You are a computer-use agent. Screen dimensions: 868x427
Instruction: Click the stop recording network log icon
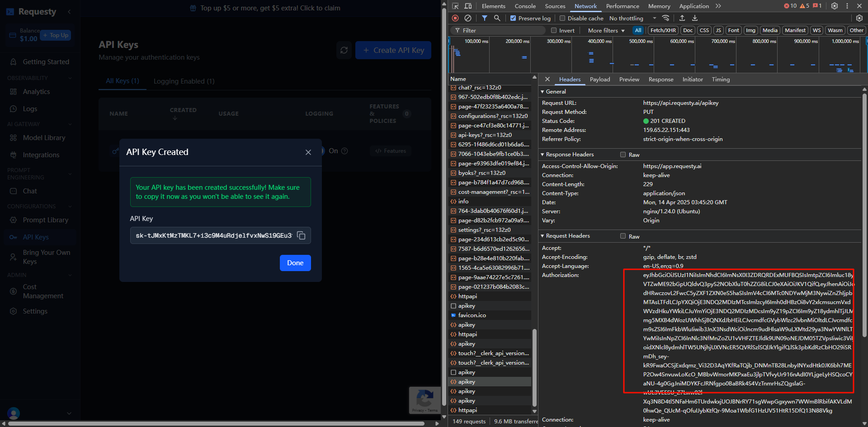(455, 18)
